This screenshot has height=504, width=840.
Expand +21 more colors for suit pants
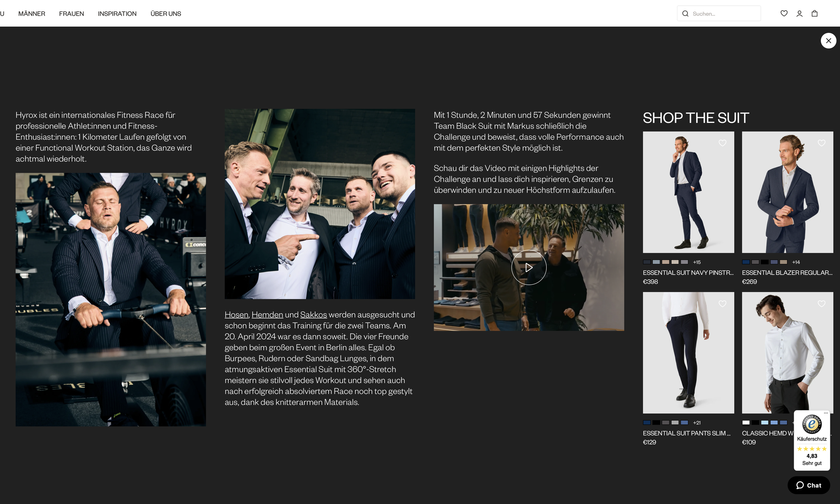pyautogui.click(x=697, y=423)
